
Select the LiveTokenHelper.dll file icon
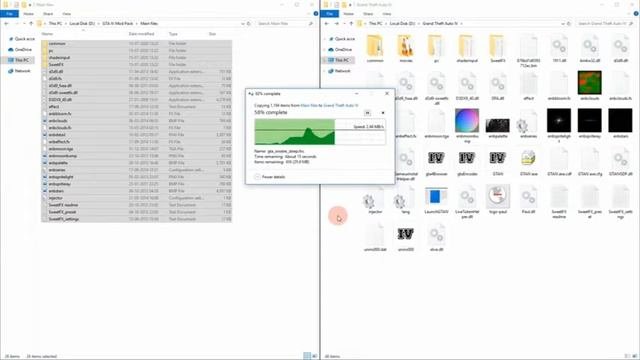467,197
